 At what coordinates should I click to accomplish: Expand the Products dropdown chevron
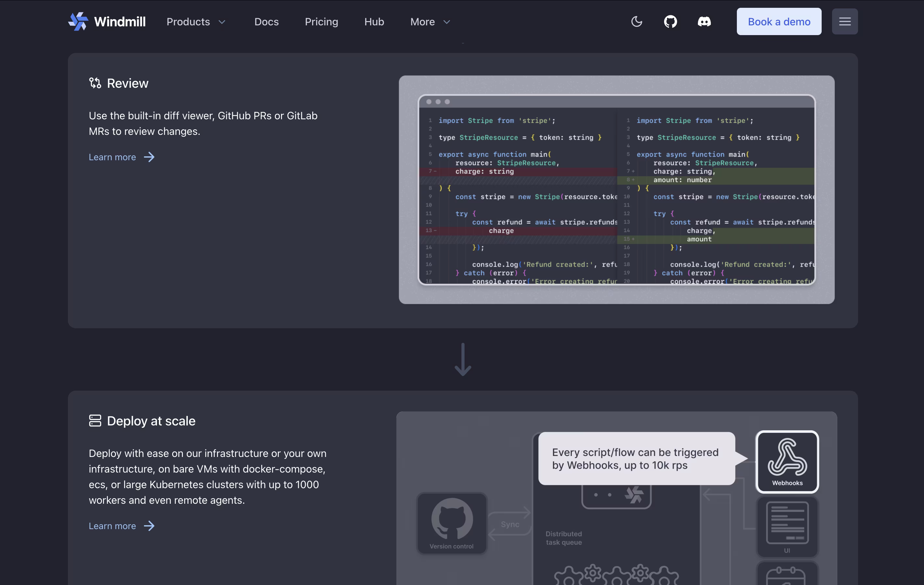(222, 22)
